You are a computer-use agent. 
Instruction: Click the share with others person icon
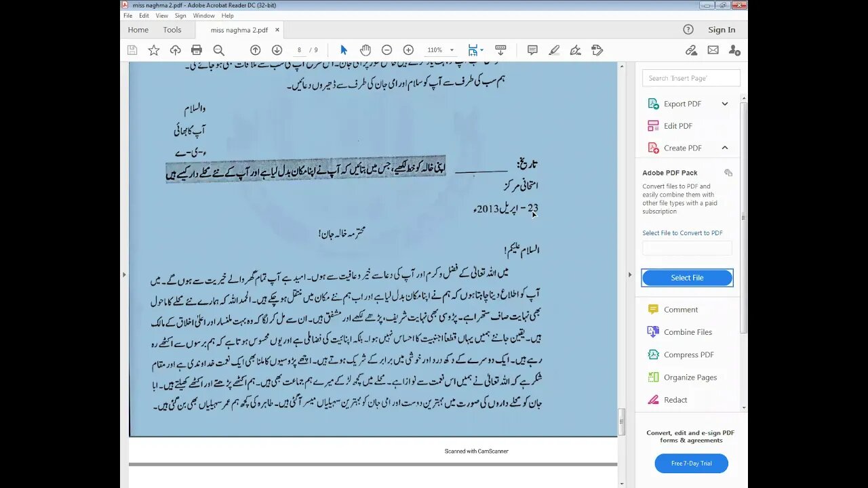[734, 50]
